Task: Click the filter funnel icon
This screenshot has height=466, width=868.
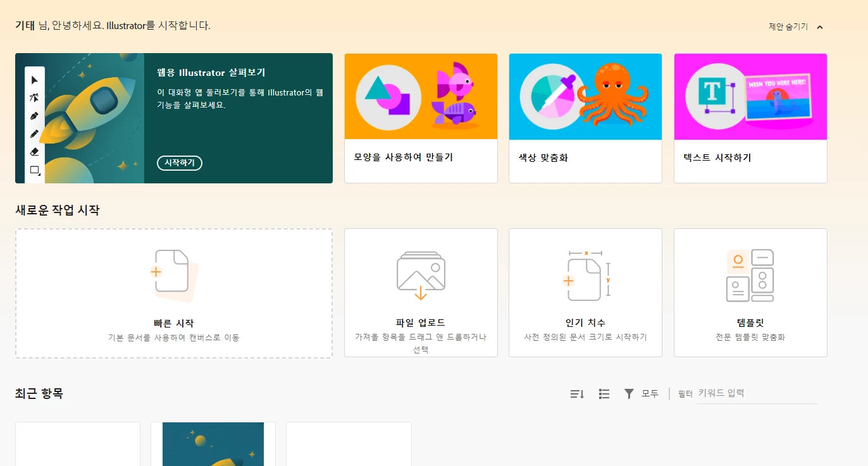Action: pos(629,394)
